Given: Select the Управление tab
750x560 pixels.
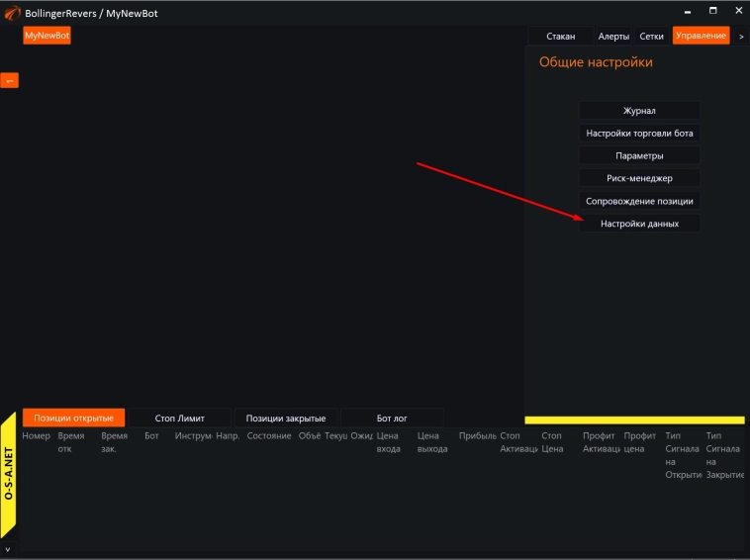Looking at the screenshot, I should [x=700, y=36].
